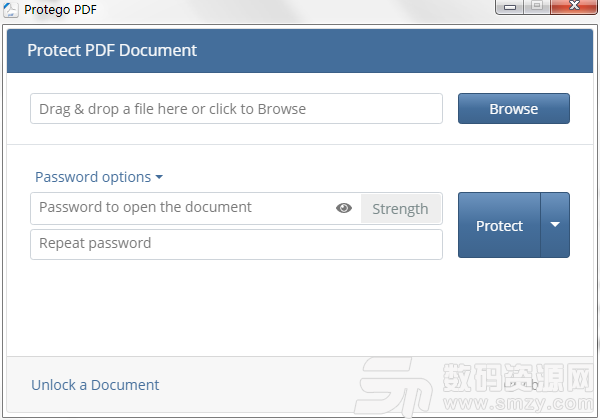Toggle password visibility with the eye icon

[344, 208]
